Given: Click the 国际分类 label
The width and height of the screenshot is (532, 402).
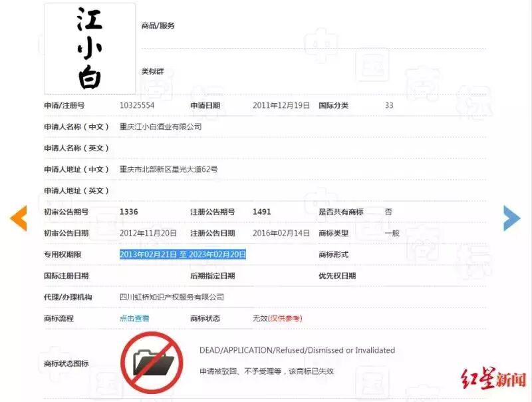Looking at the screenshot, I should coord(334,105).
